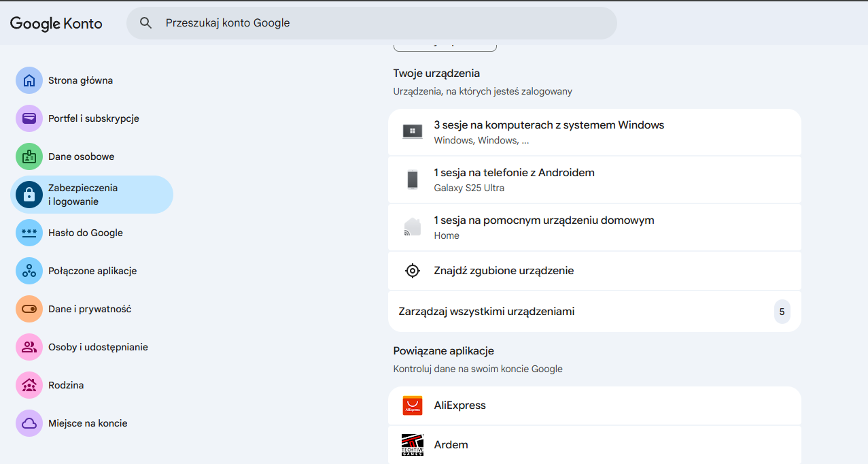
Task: Click the Windows, Windows, ... subtitle
Action: tap(481, 140)
